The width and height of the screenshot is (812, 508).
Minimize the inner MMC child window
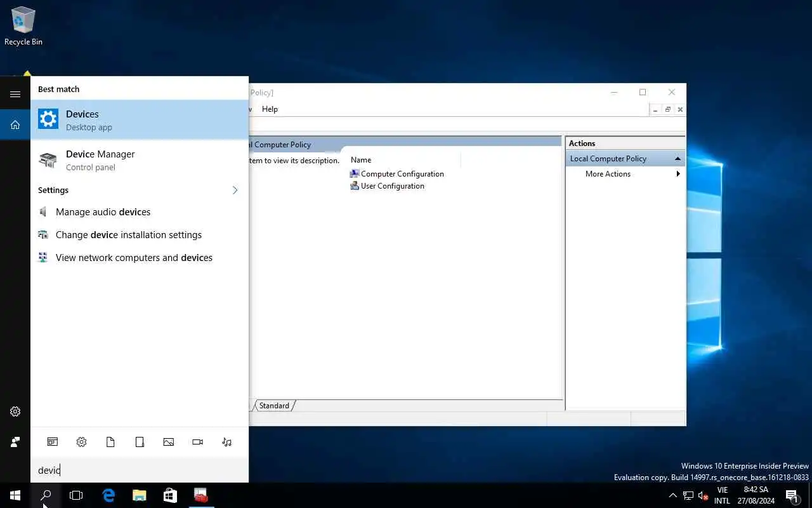[655, 110]
